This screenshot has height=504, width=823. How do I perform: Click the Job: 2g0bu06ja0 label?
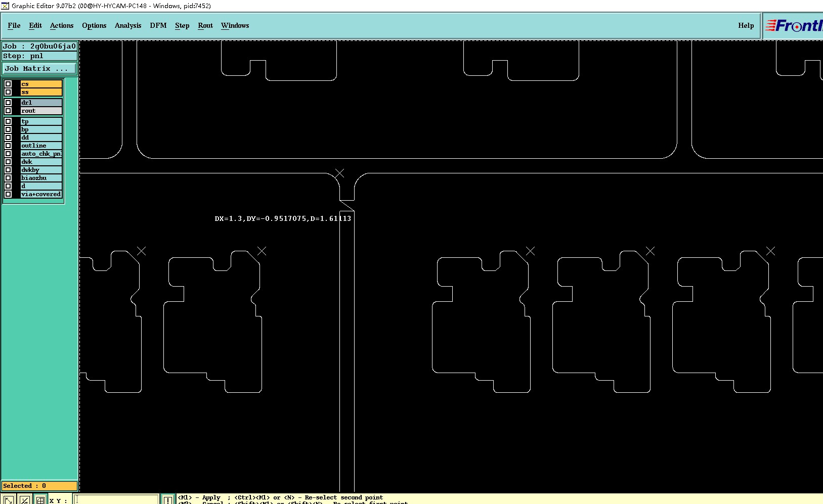[40, 46]
